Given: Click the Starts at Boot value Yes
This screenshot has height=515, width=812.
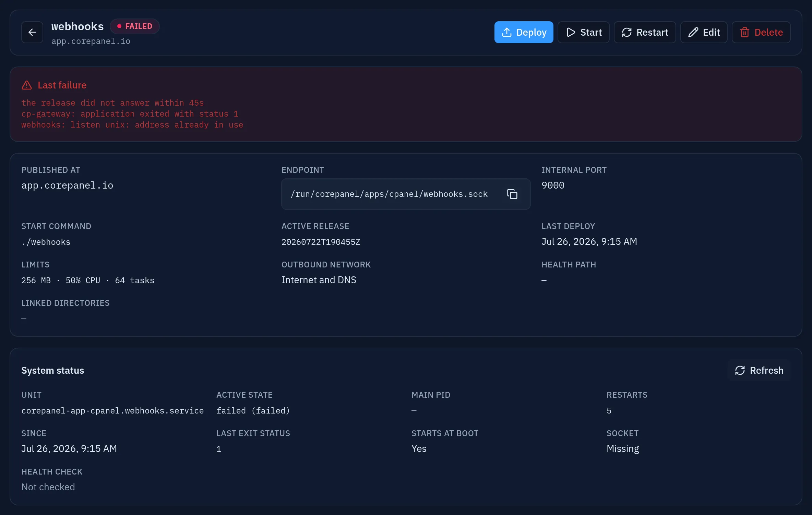Looking at the screenshot, I should click(419, 449).
